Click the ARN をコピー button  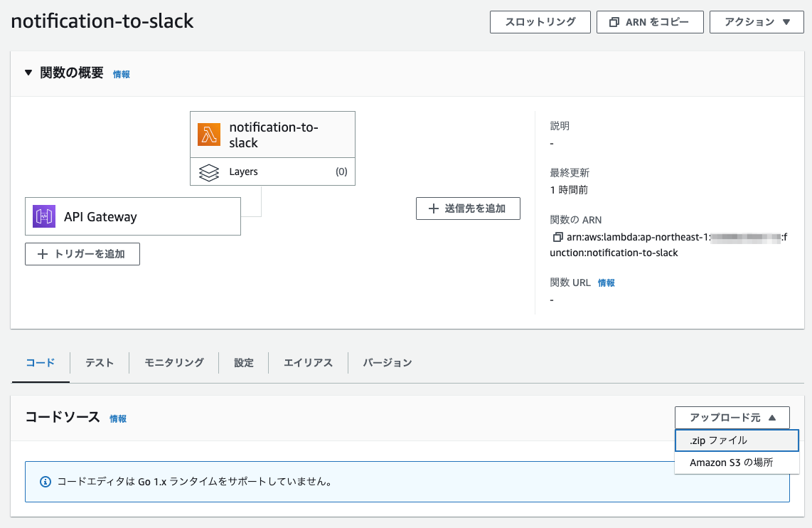click(x=650, y=22)
